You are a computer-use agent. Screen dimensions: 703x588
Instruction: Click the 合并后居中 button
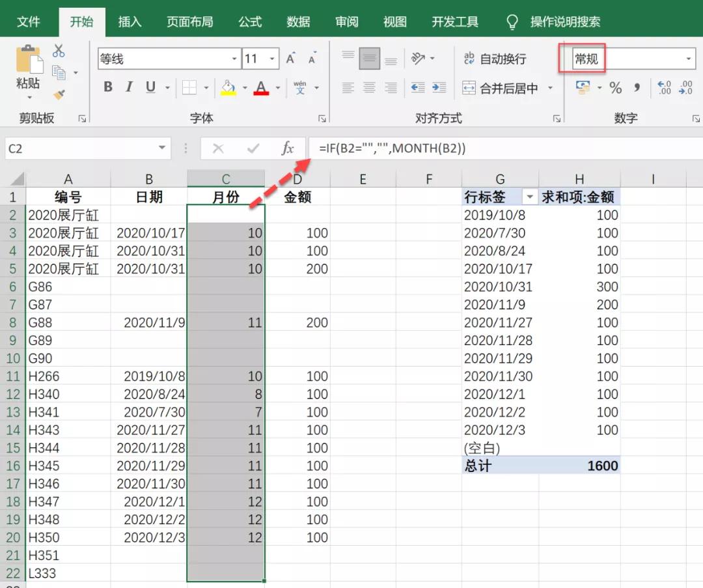[x=501, y=88]
